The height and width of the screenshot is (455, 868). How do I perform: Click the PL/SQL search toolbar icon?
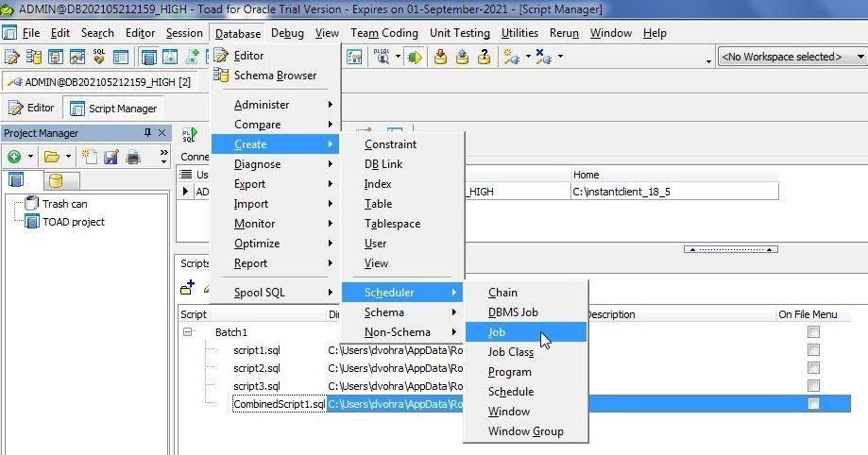coord(382,57)
